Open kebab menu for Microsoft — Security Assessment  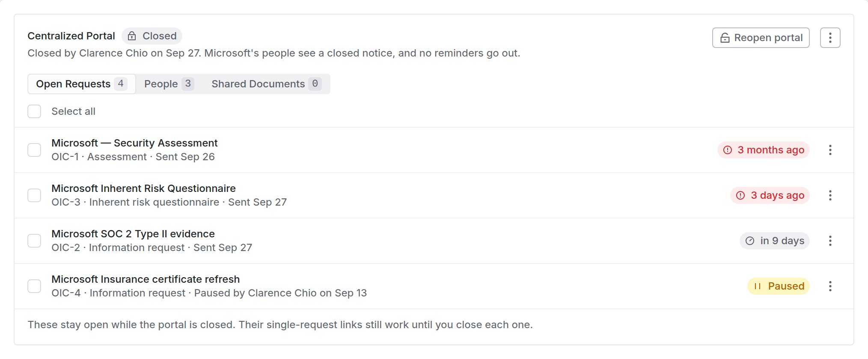click(x=830, y=150)
